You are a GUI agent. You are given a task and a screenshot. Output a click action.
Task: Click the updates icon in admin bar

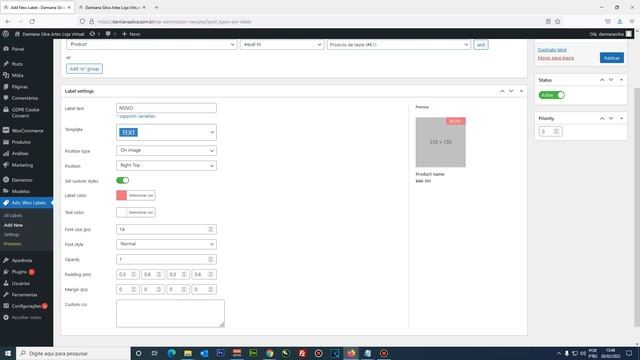[x=93, y=34]
